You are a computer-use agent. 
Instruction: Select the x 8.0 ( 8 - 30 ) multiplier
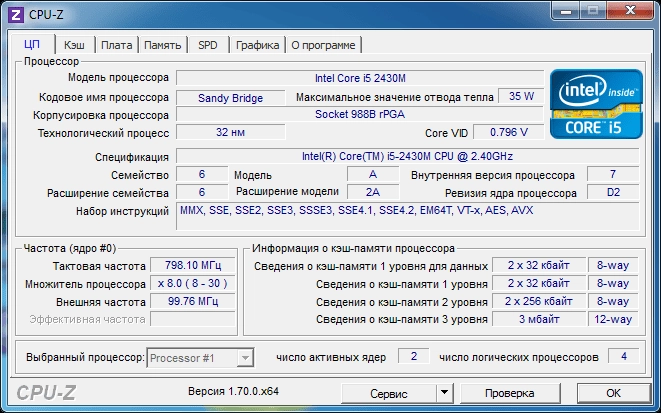(x=193, y=283)
